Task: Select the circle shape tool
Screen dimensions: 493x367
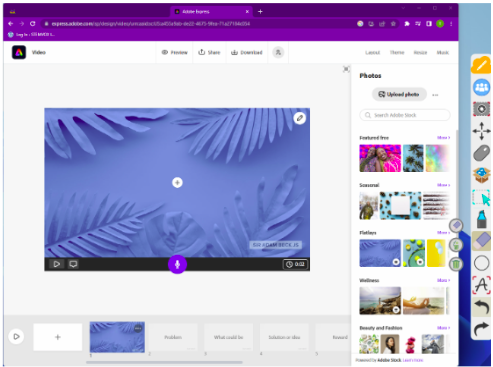Action: [x=481, y=263]
